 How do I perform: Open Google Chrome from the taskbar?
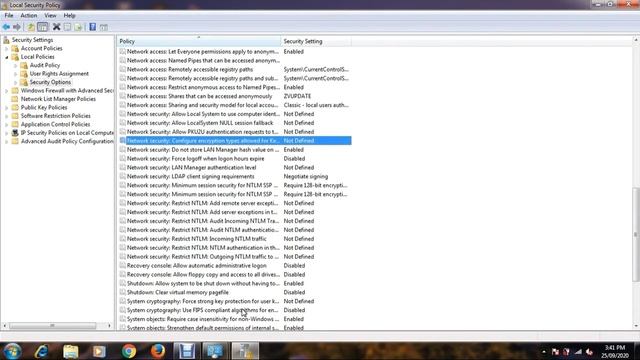point(129,351)
